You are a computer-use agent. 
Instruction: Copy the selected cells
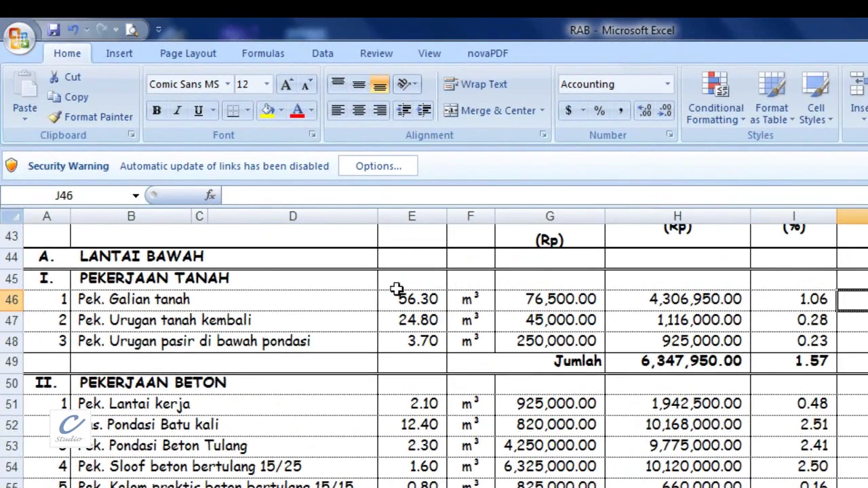(x=68, y=97)
